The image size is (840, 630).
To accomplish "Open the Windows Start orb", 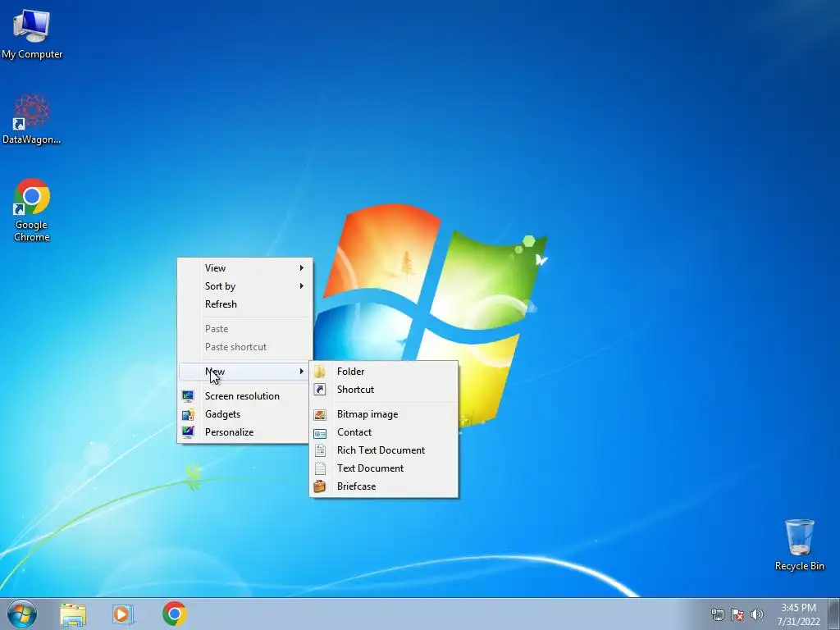I will pos(22,614).
